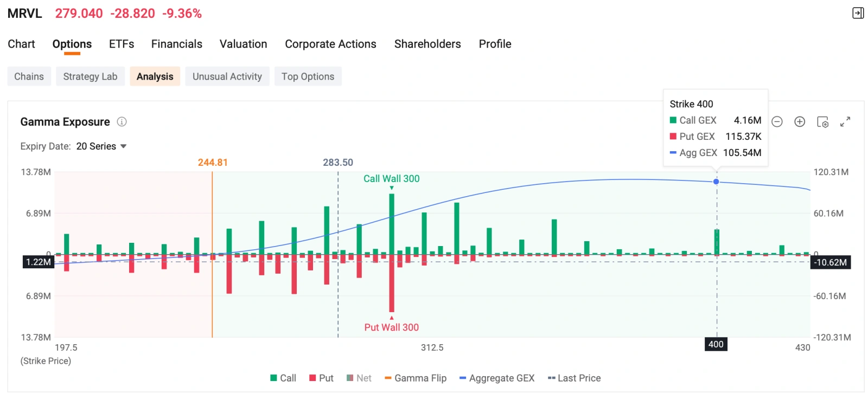Screen dimensions: 868x394
Task: Click the Put Wall 300 label
Action: (x=391, y=327)
